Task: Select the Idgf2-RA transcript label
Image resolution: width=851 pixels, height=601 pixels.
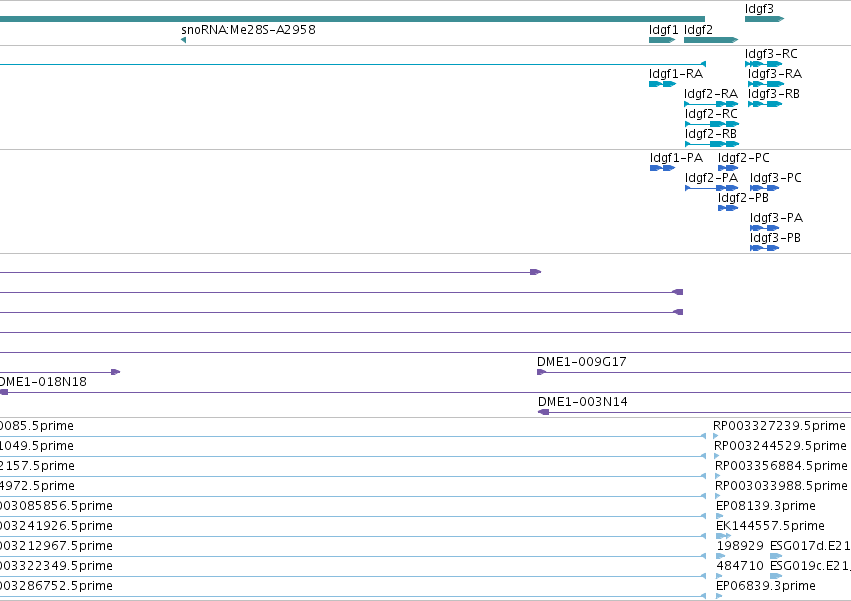Action: [711, 94]
